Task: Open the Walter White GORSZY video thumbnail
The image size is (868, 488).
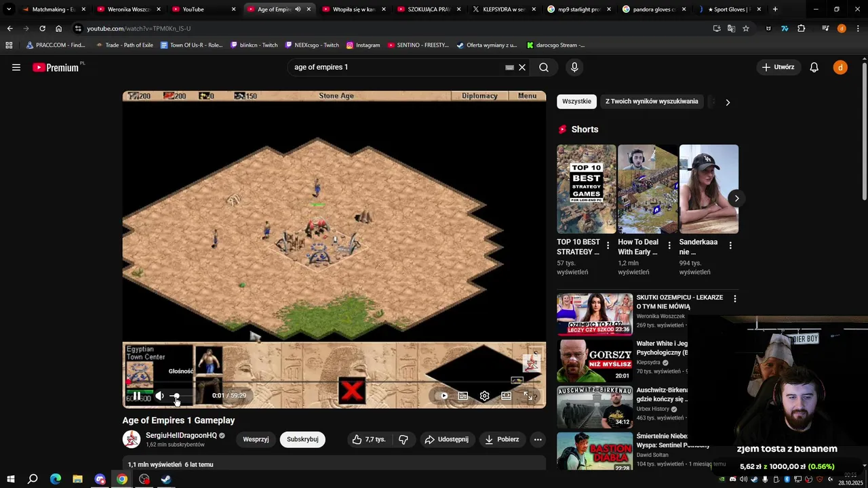Action: [x=595, y=361]
